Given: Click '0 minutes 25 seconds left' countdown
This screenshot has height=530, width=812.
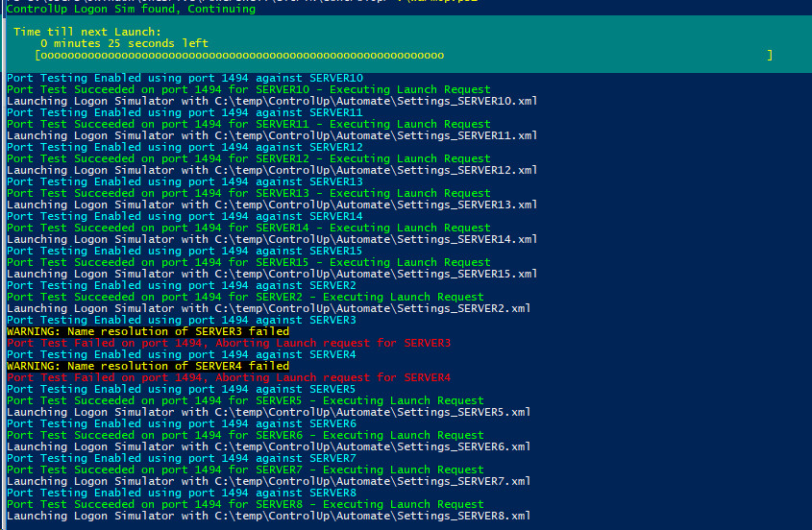Looking at the screenshot, I should (x=124, y=43).
